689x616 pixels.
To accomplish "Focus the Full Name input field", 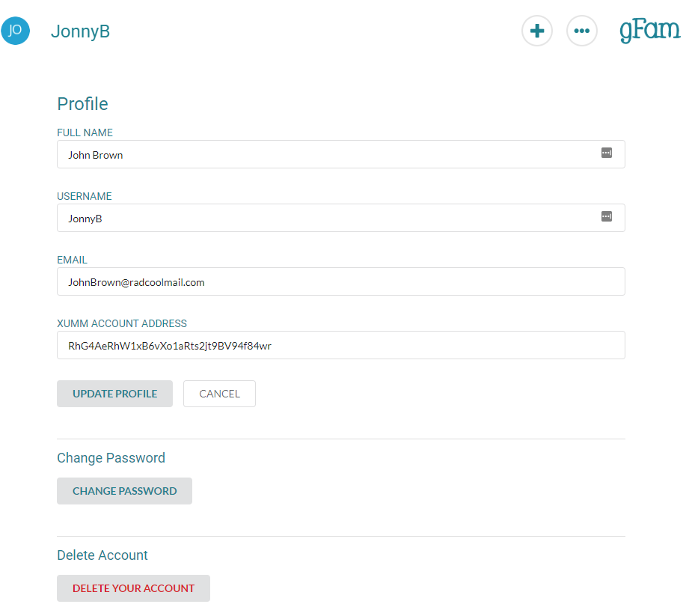I will pyautogui.click(x=341, y=154).
